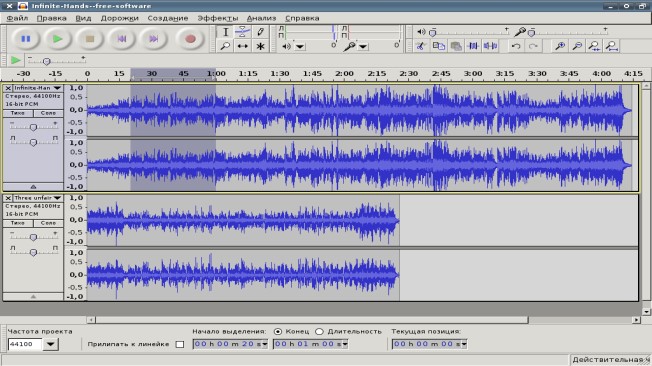Mute the Three unfair track with 'Тихо'
The image size is (652, 366).
(18, 223)
